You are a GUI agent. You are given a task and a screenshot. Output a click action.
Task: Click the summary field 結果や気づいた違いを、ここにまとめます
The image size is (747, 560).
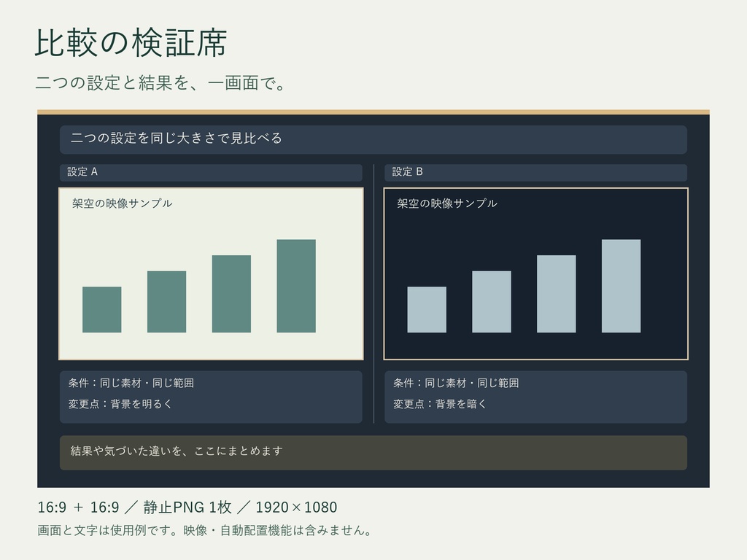coord(373,452)
